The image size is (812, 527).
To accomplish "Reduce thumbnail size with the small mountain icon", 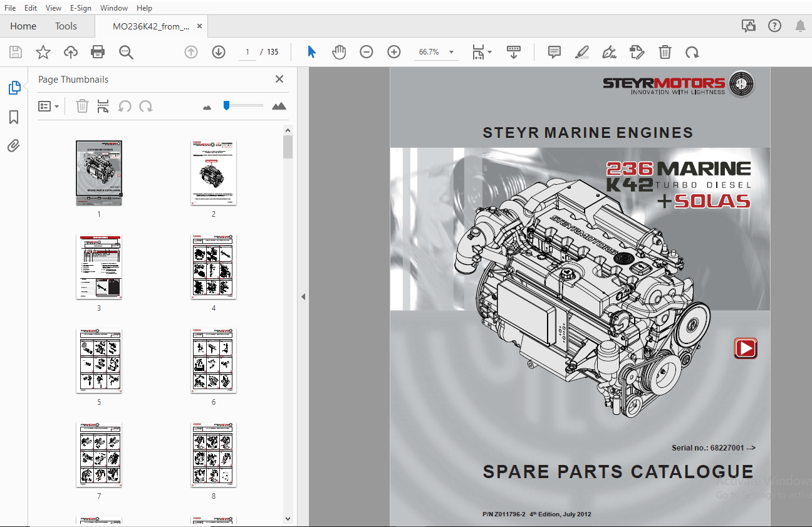I will click(x=207, y=107).
